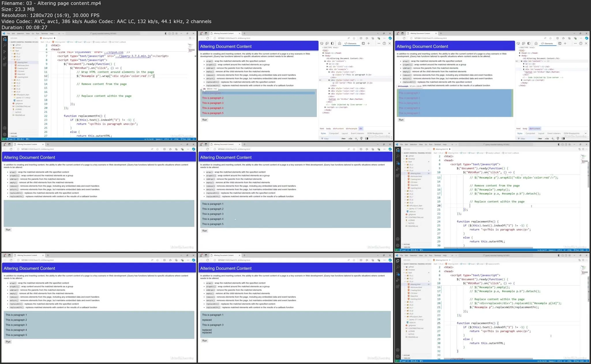This screenshot has width=591, height=364.
Task: Collapse body node in top-middle DevTools tree
Action: (x=323, y=56)
